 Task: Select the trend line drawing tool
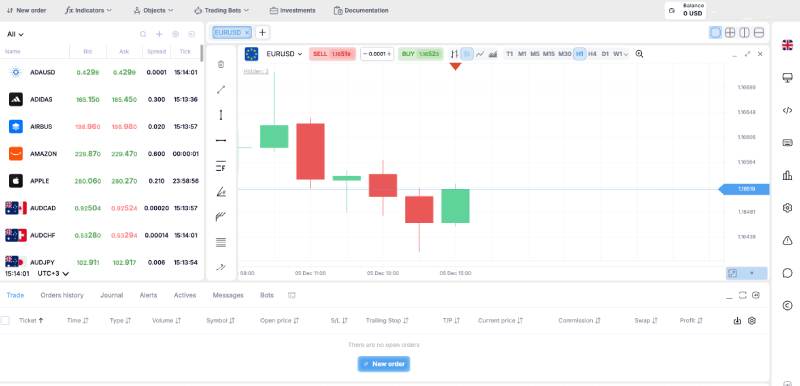[220, 90]
